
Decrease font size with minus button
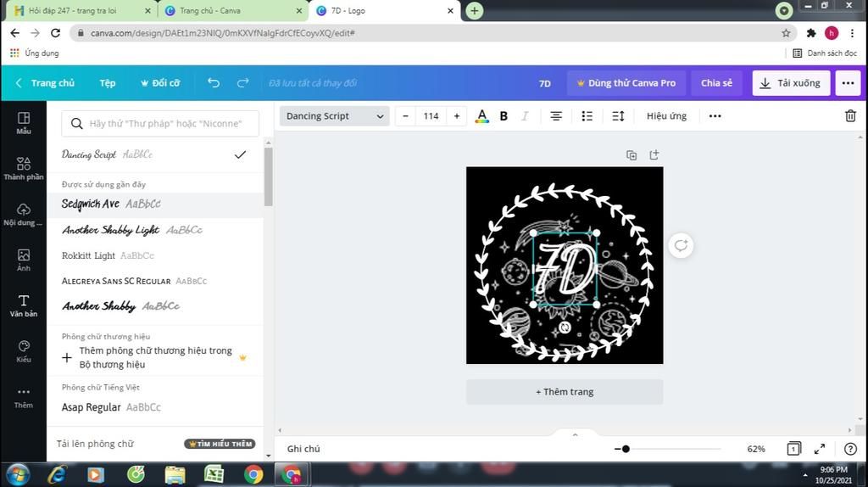[405, 115]
